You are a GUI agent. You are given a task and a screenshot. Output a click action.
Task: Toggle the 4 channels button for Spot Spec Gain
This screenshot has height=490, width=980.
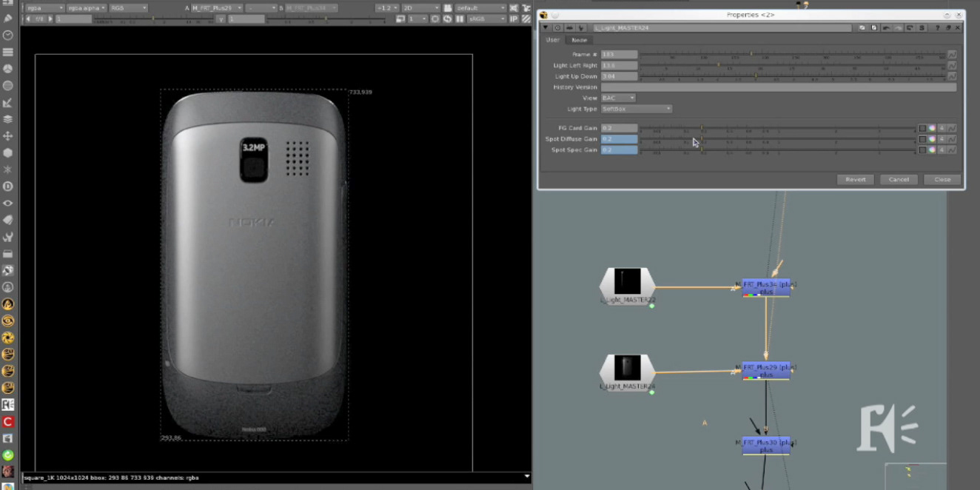[x=942, y=150]
